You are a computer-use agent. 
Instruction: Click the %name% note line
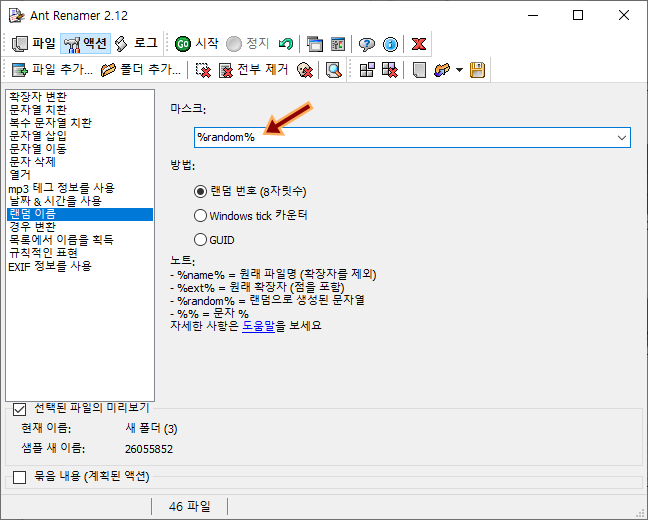tap(273, 275)
